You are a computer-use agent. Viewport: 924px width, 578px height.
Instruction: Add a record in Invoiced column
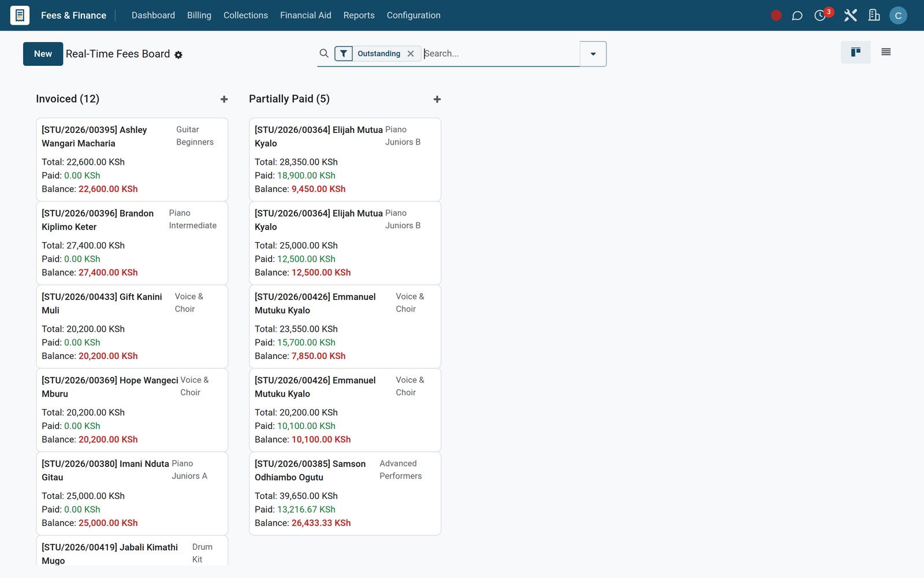(x=224, y=99)
